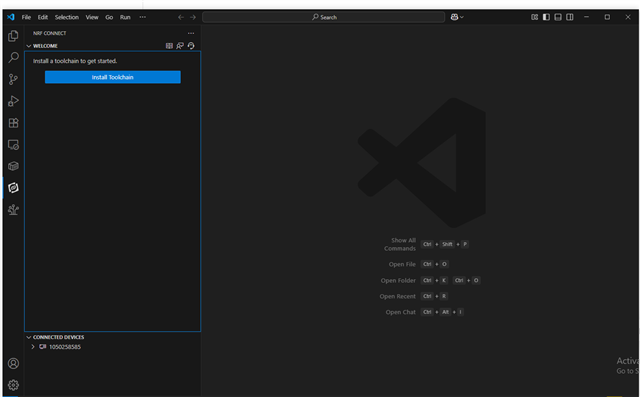The image size is (640, 397).
Task: Open the Copilot dropdown arrow
Action: tap(462, 17)
